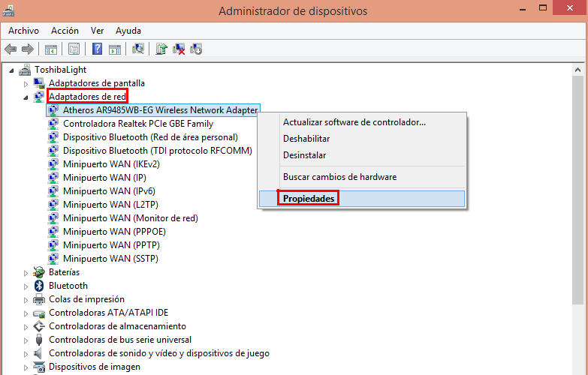The image size is (588, 375).
Task: Click the Back arrow toolbar icon
Action: 11,49
